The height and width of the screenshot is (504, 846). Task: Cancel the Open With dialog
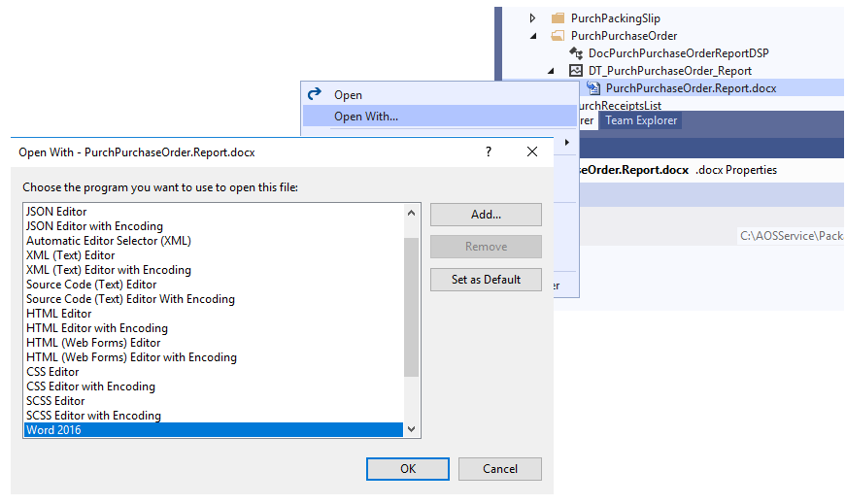point(500,469)
